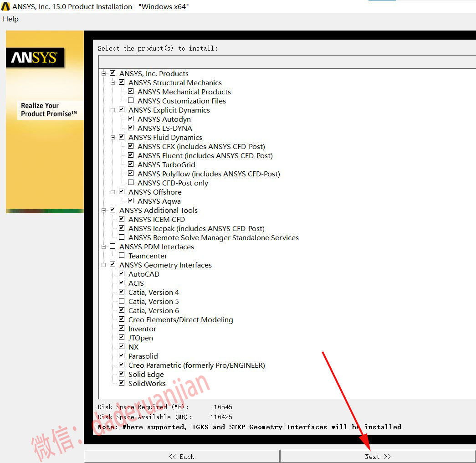Select Parasolid label text
The width and height of the screenshot is (476, 463).
point(143,356)
